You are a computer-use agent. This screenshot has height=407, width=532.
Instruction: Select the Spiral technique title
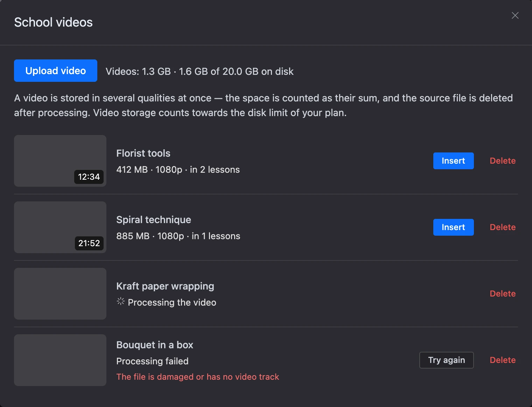pos(154,220)
